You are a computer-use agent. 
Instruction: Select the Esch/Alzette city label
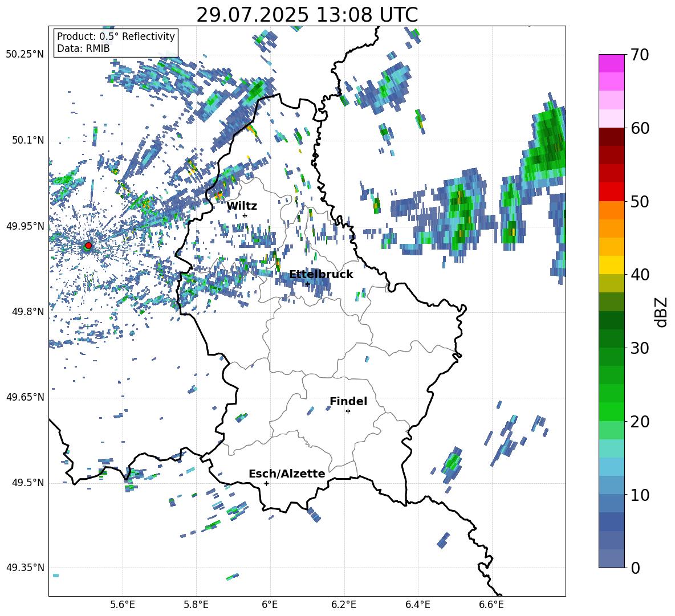click(x=287, y=474)
